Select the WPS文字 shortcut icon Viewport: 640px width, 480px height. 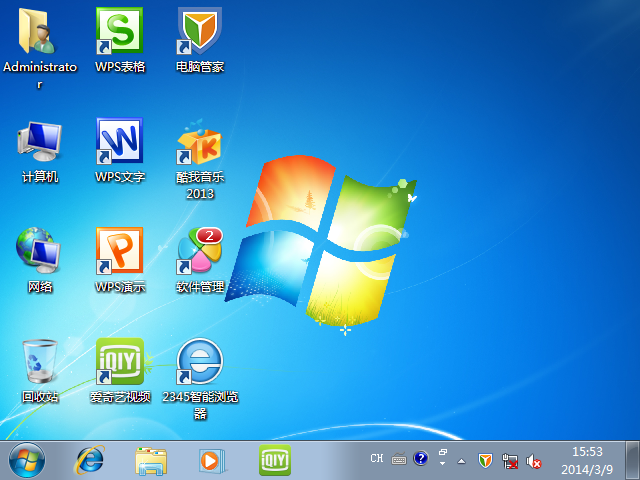point(120,143)
